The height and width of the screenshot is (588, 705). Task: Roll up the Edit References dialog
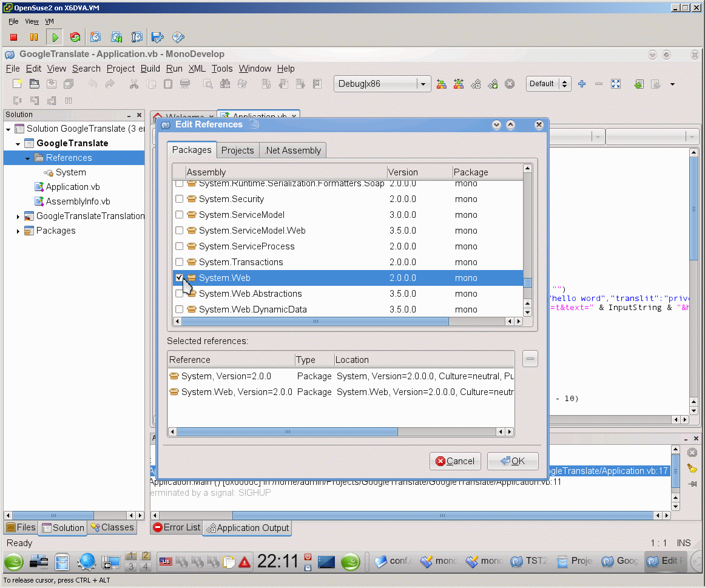(x=510, y=125)
